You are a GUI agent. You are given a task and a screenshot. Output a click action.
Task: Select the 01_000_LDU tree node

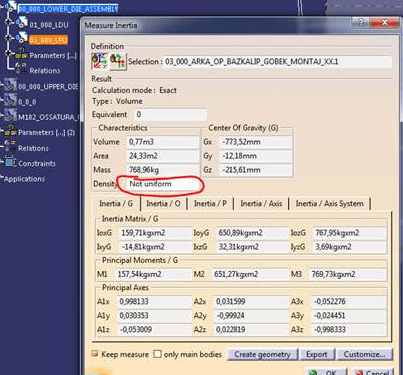point(49,25)
